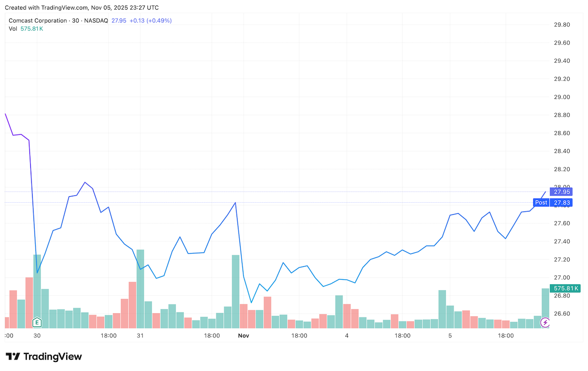Click the "31" date on time axis
The image size is (588, 371).
tap(140, 336)
